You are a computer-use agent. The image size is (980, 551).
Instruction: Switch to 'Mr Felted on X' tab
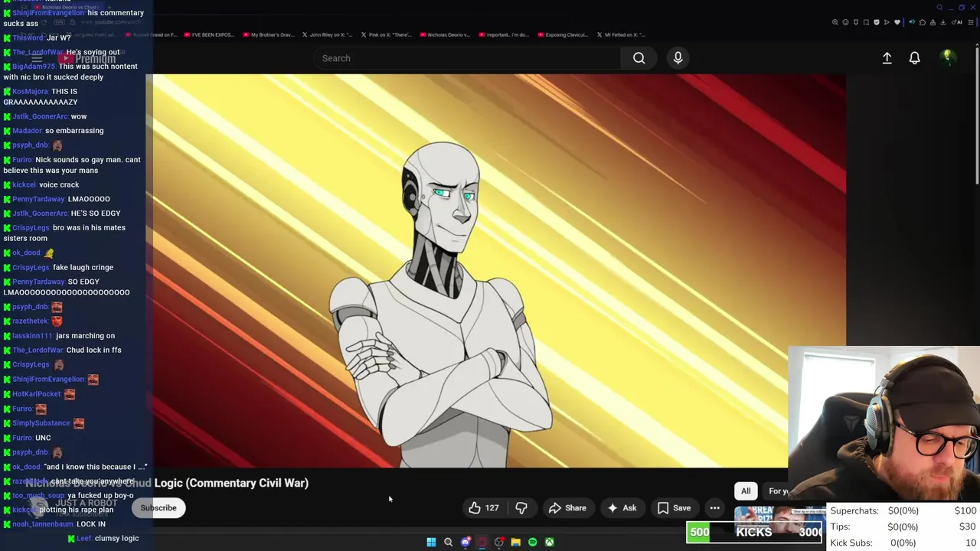click(x=620, y=34)
